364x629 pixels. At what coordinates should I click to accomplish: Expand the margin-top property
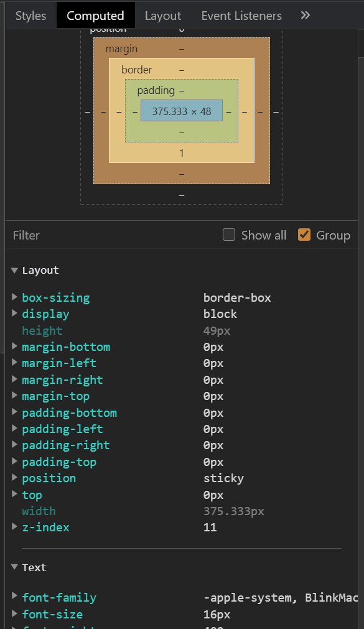click(14, 396)
